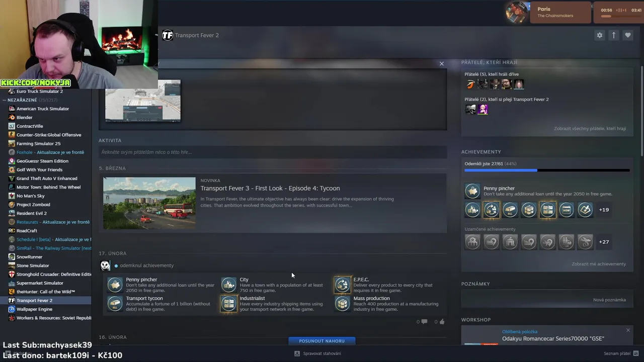This screenshot has width=644, height=362.
Task: Seek the Paris song progress bar
Action: click(x=621, y=16)
